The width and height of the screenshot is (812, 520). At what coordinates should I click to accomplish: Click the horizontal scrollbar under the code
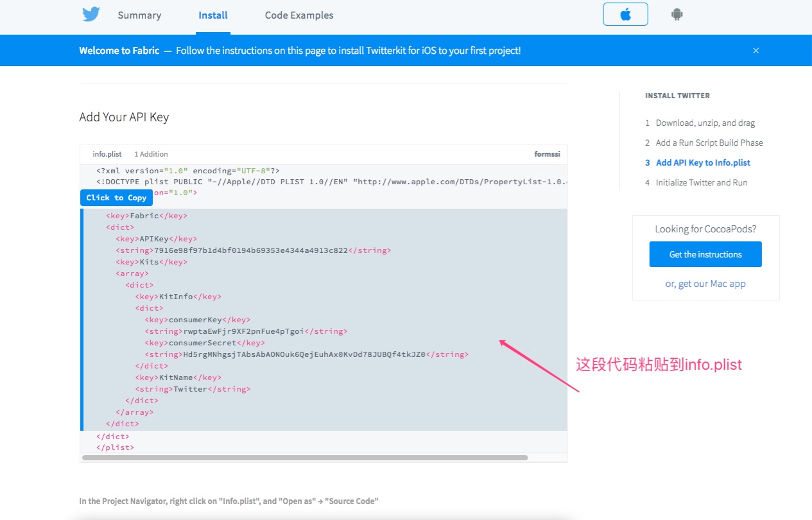305,458
